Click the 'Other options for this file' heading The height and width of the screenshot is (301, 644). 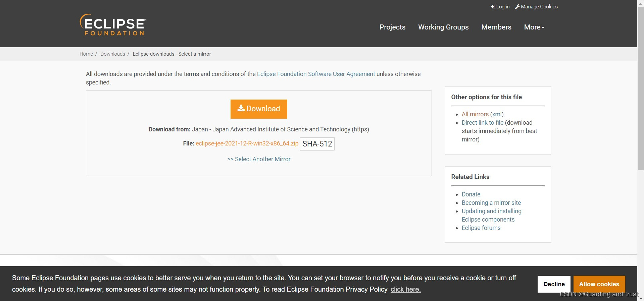pyautogui.click(x=486, y=97)
